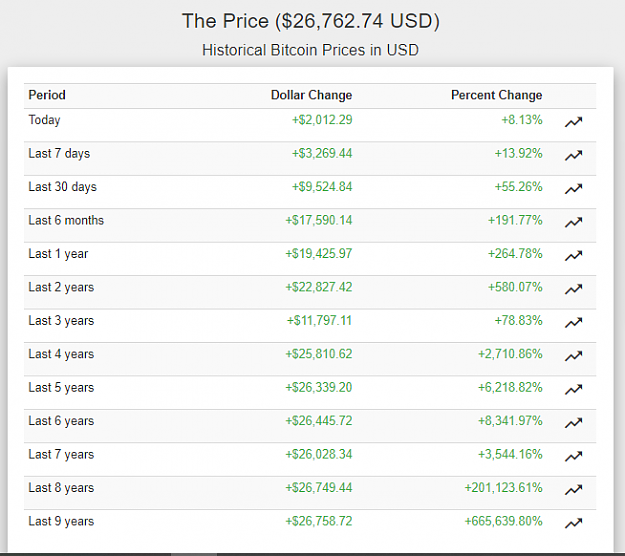
Task: Select the +$26,758.72 value
Action: pyautogui.click(x=319, y=522)
